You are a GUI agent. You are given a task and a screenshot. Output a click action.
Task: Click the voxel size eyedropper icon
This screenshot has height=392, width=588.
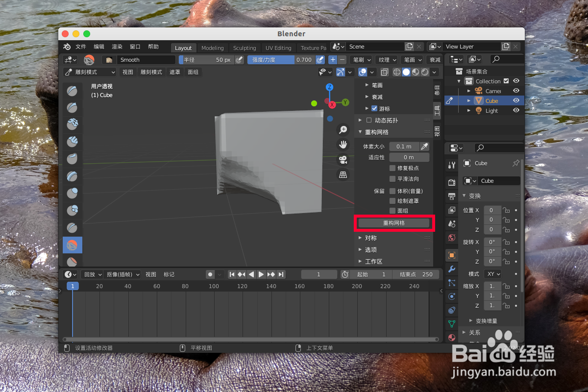(425, 147)
